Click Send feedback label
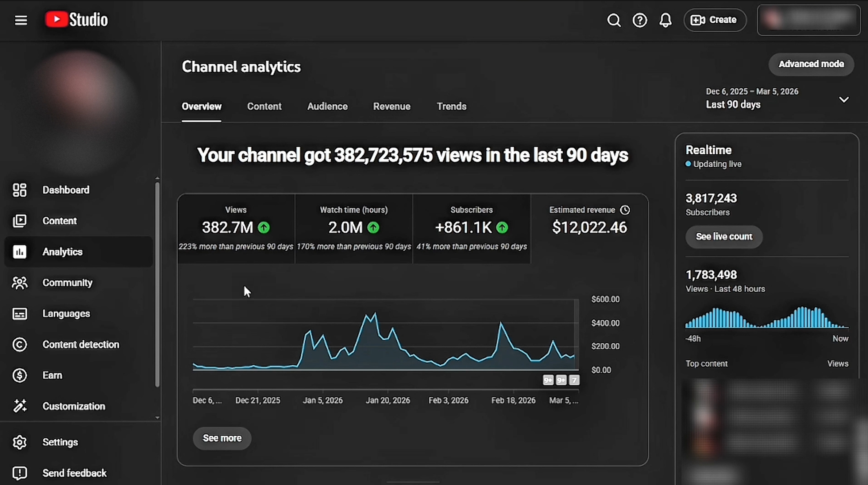The image size is (868, 485). [75, 473]
